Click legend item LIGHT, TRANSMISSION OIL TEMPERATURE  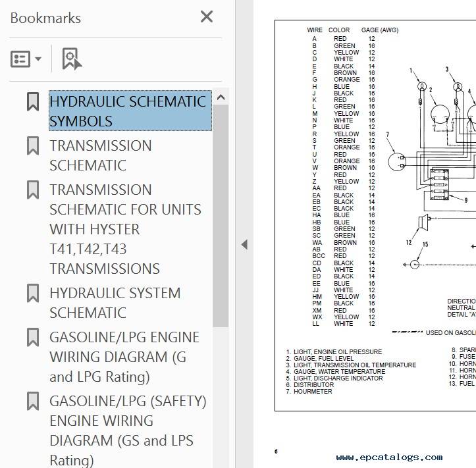351,365
